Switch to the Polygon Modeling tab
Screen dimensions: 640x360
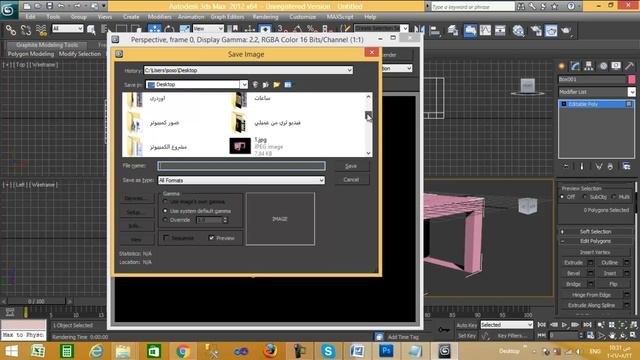31,54
